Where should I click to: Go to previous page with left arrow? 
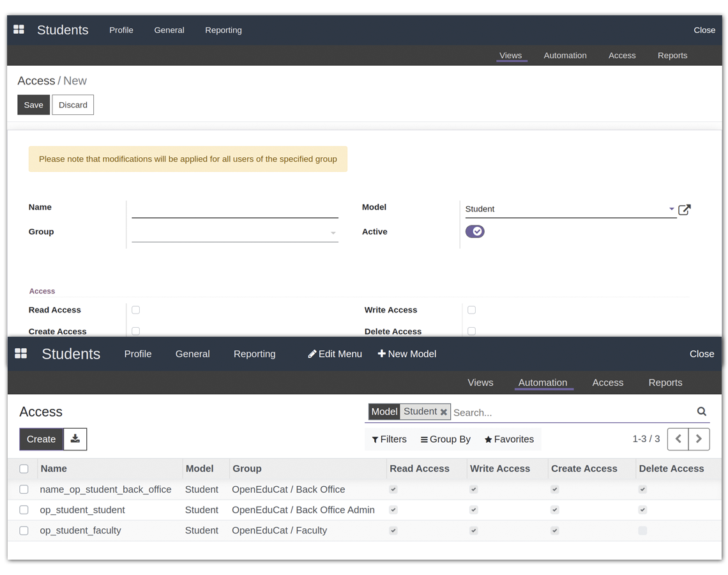678,439
